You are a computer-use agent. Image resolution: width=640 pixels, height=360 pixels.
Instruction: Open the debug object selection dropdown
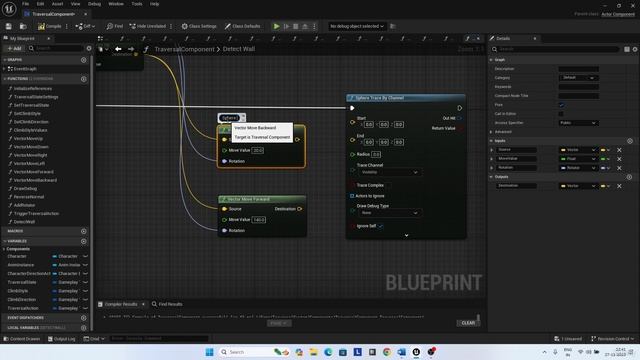[x=357, y=26]
